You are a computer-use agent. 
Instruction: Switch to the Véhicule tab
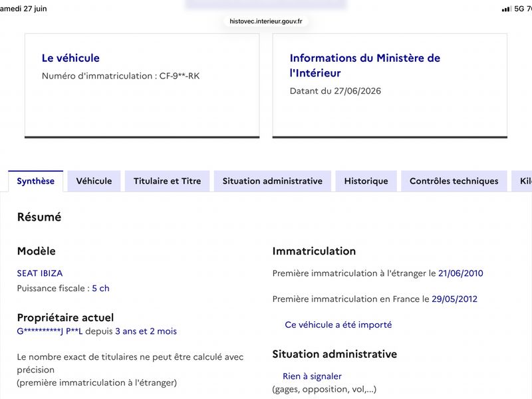coord(94,181)
